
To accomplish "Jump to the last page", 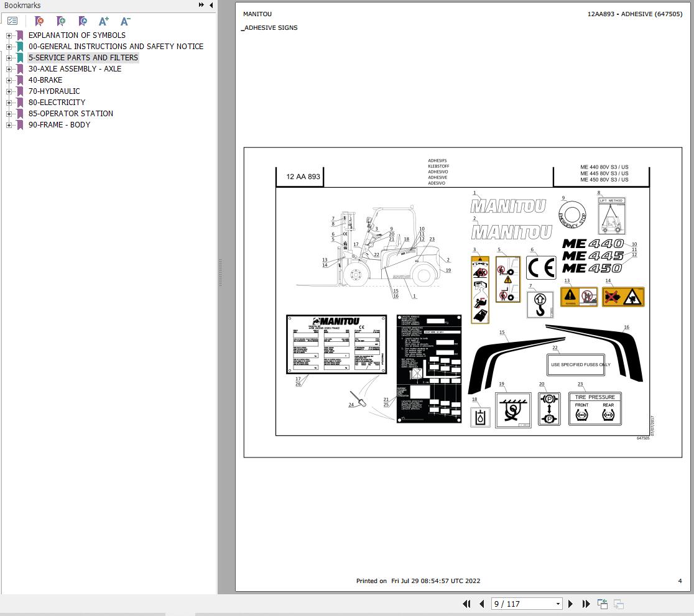I will 586,604.
